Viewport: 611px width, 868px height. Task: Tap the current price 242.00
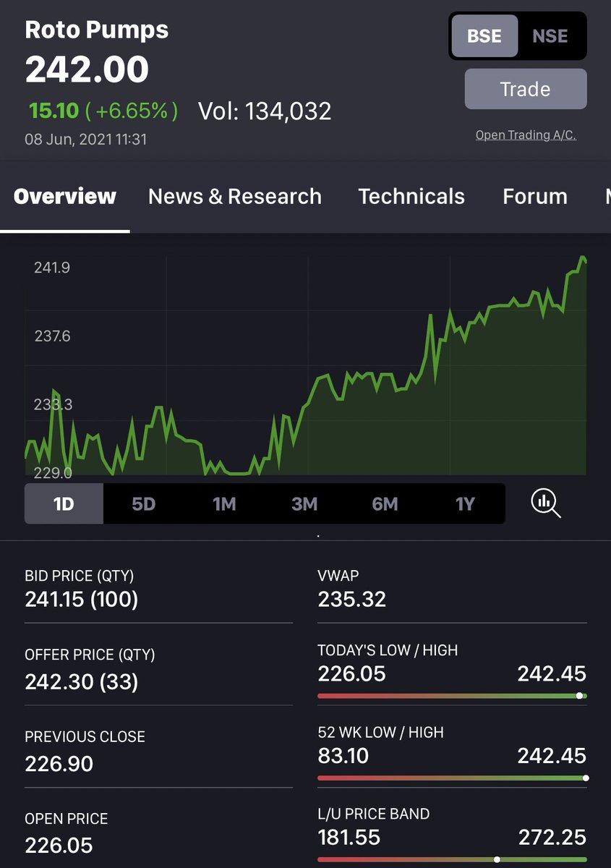point(87,70)
